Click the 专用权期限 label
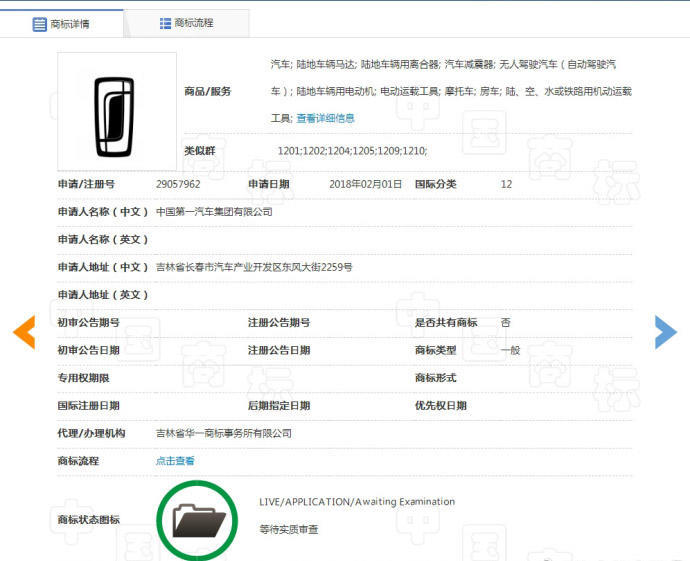 [84, 378]
